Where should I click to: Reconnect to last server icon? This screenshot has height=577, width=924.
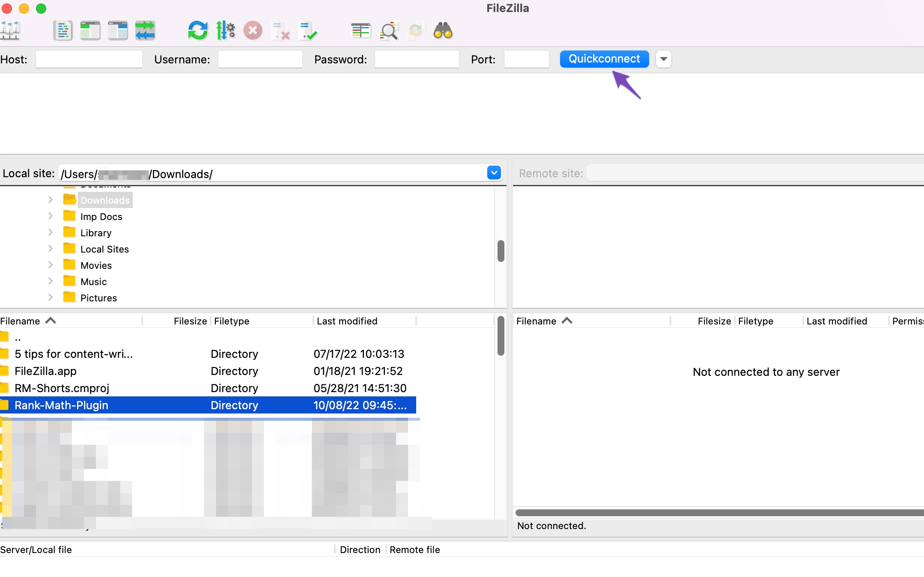(x=308, y=31)
